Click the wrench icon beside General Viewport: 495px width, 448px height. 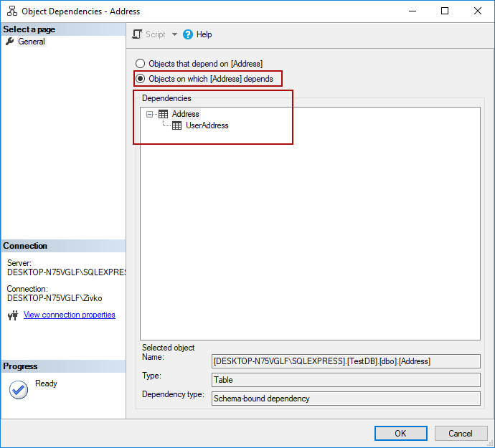9,42
